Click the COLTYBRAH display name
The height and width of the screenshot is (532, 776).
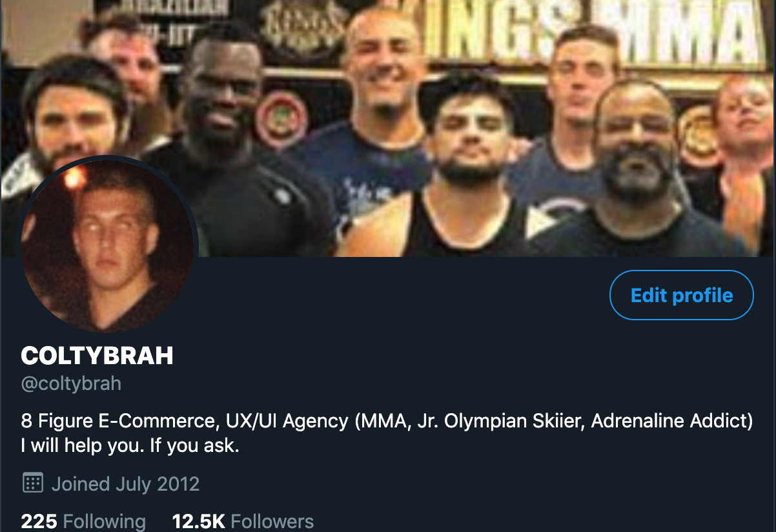pos(97,355)
